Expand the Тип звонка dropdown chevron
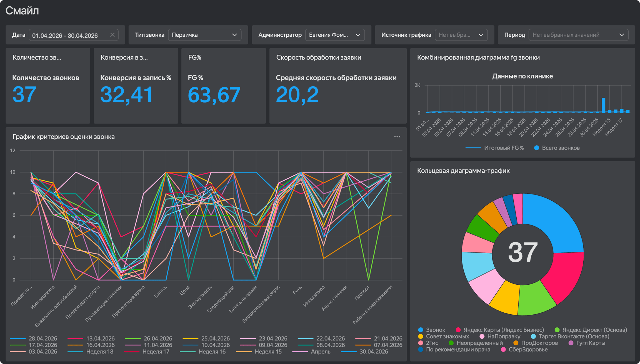The height and width of the screenshot is (364, 640). click(234, 35)
